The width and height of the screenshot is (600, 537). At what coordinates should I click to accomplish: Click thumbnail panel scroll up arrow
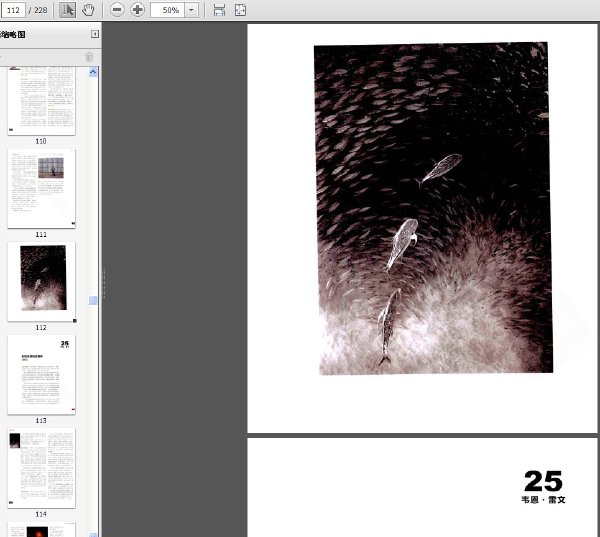tap(93, 72)
